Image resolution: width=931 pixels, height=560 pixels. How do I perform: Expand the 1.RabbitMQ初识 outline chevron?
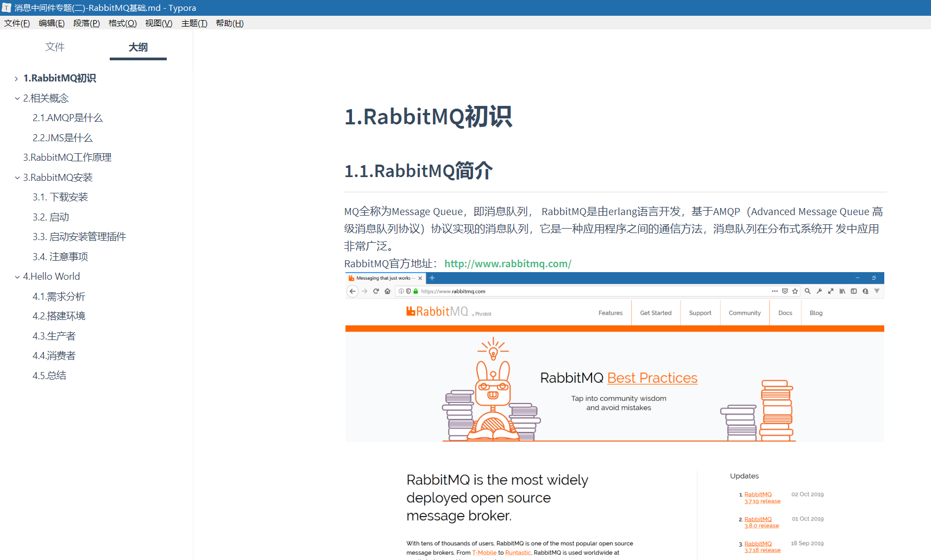pyautogui.click(x=17, y=79)
